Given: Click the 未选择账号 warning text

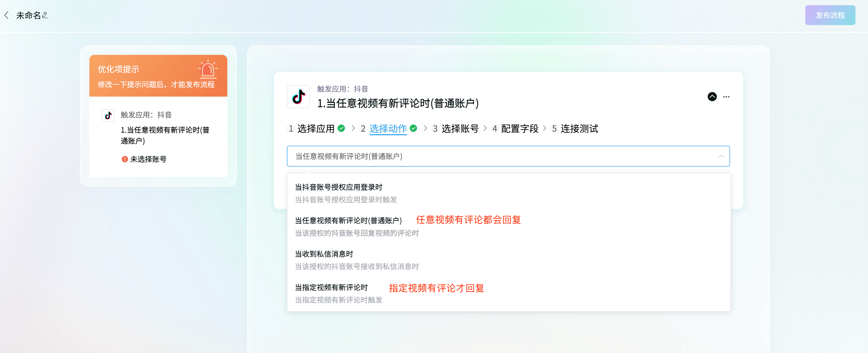Looking at the screenshot, I should tap(148, 159).
